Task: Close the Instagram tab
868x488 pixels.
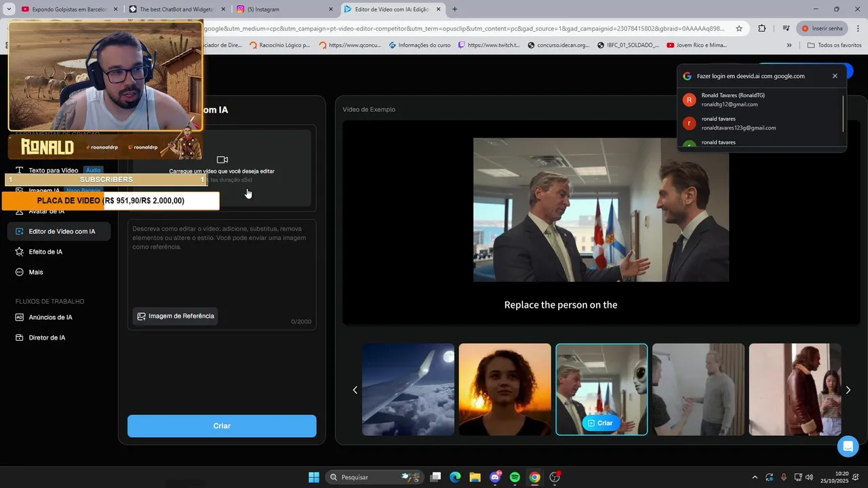Action: (331, 9)
